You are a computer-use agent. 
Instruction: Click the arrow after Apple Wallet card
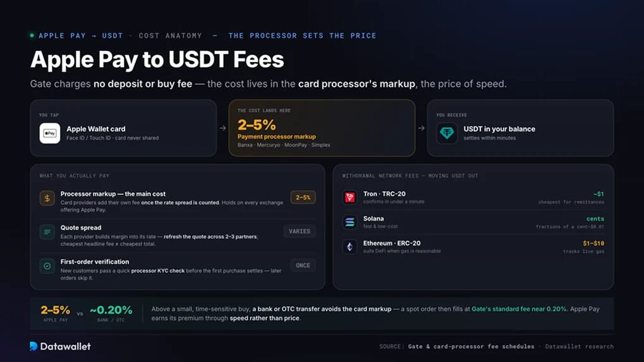pyautogui.click(x=222, y=128)
